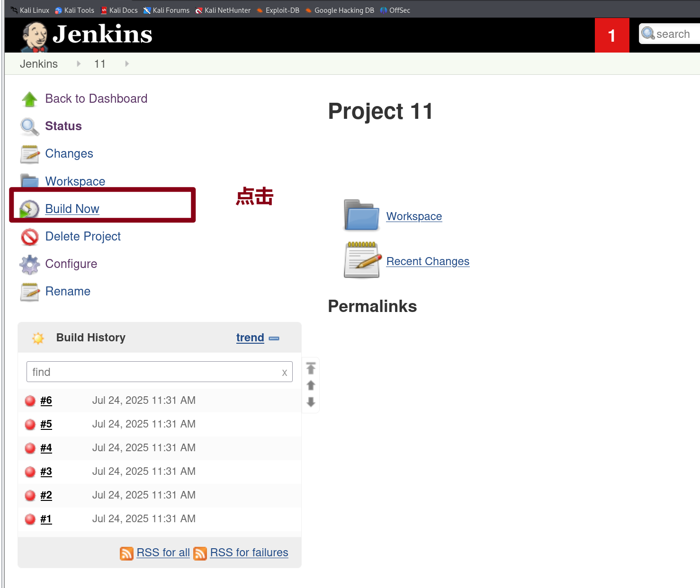
Task: Collapse Build History with minus icon
Action: (274, 338)
